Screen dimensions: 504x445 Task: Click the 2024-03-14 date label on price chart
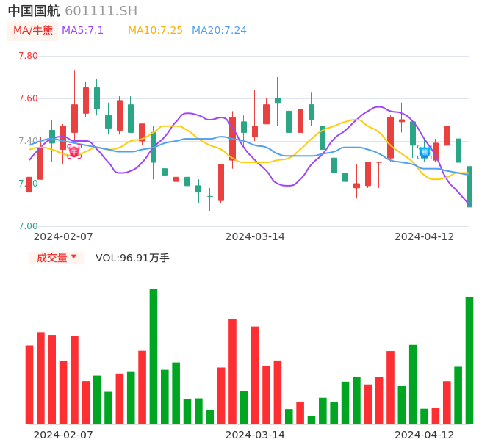click(x=255, y=236)
